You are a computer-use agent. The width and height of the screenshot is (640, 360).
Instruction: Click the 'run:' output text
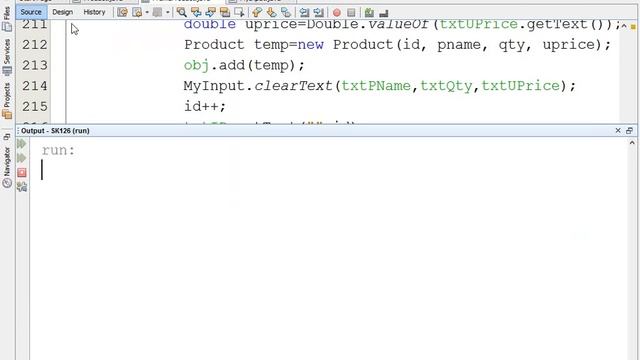click(x=58, y=150)
